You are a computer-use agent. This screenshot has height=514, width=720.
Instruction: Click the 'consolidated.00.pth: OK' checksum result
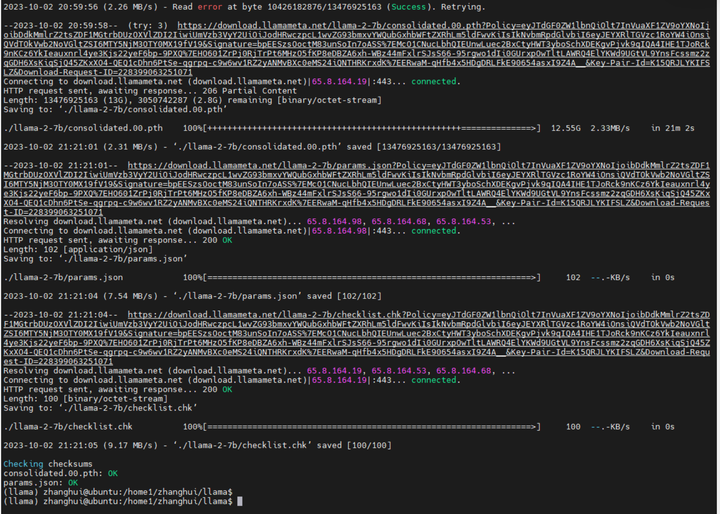pyautogui.click(x=61, y=474)
